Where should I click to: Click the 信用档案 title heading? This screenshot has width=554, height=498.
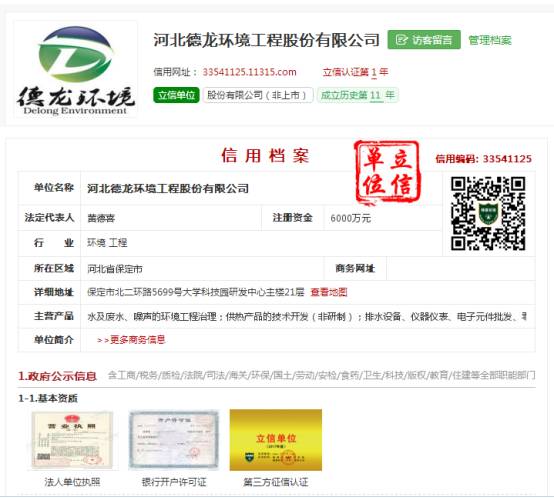click(265, 155)
